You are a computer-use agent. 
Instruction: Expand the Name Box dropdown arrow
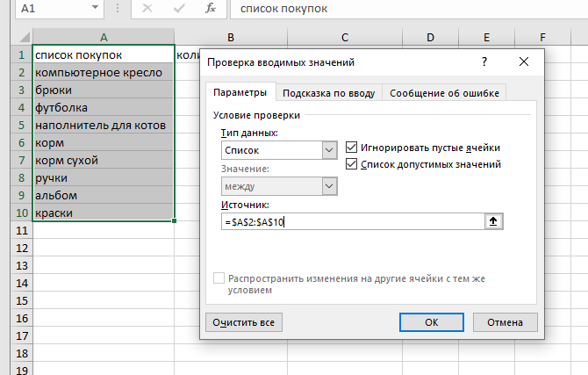tap(94, 9)
